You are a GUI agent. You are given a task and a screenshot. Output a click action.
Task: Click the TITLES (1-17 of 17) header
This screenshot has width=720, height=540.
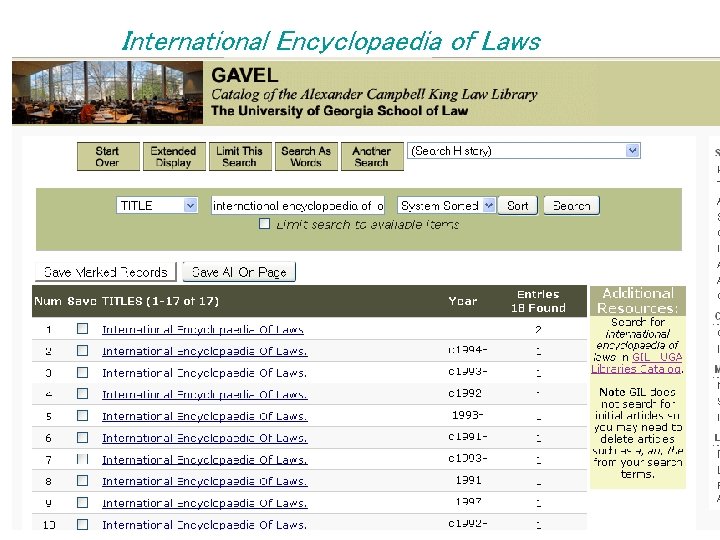point(160,301)
